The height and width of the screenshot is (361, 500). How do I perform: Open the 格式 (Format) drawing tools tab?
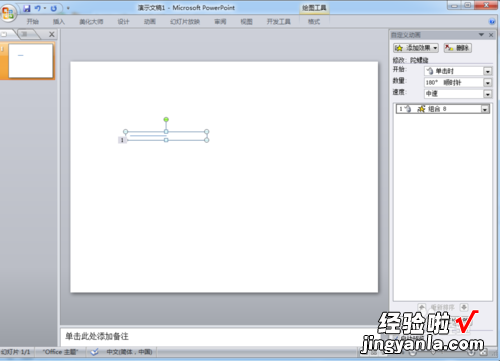[314, 22]
